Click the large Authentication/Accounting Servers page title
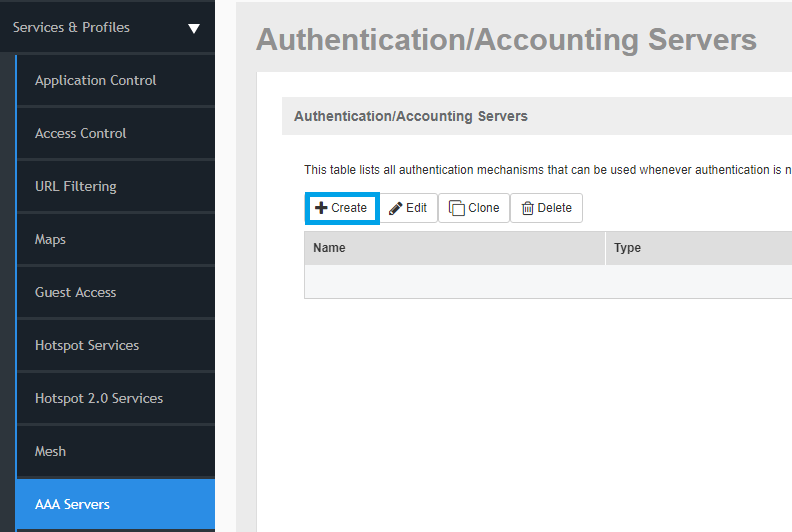Image resolution: width=792 pixels, height=532 pixels. click(506, 39)
